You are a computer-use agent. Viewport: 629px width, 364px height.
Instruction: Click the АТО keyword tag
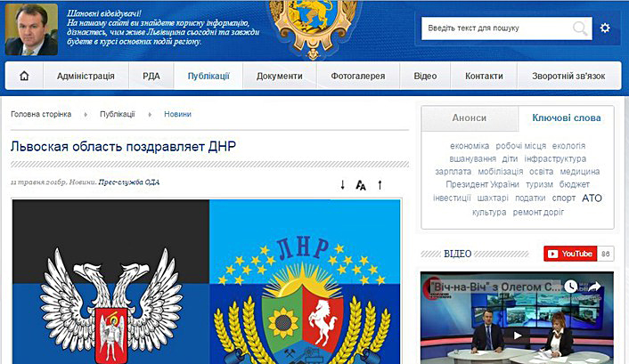coord(592,198)
